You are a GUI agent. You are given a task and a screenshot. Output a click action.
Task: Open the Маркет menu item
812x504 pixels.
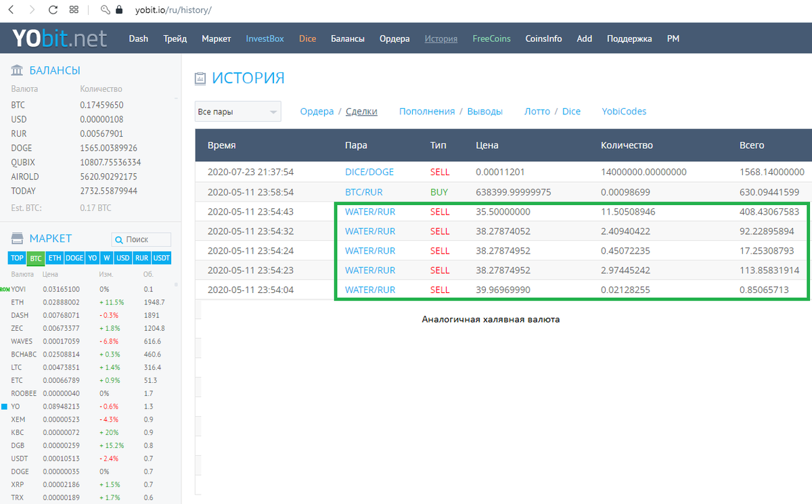tap(217, 39)
